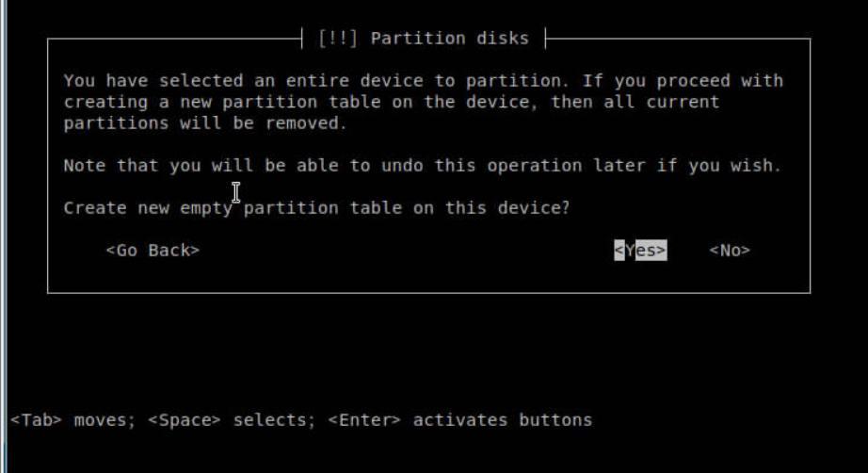Click the <Enter> activates buttons hint
This screenshot has width=868, height=473.
[460, 420]
